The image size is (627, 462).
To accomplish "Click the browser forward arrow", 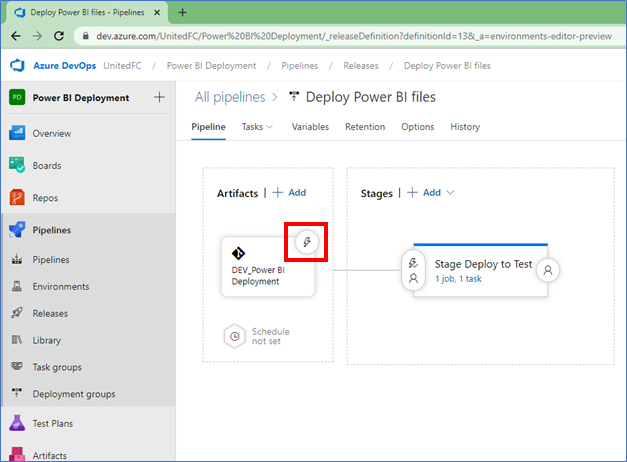I will click(37, 36).
